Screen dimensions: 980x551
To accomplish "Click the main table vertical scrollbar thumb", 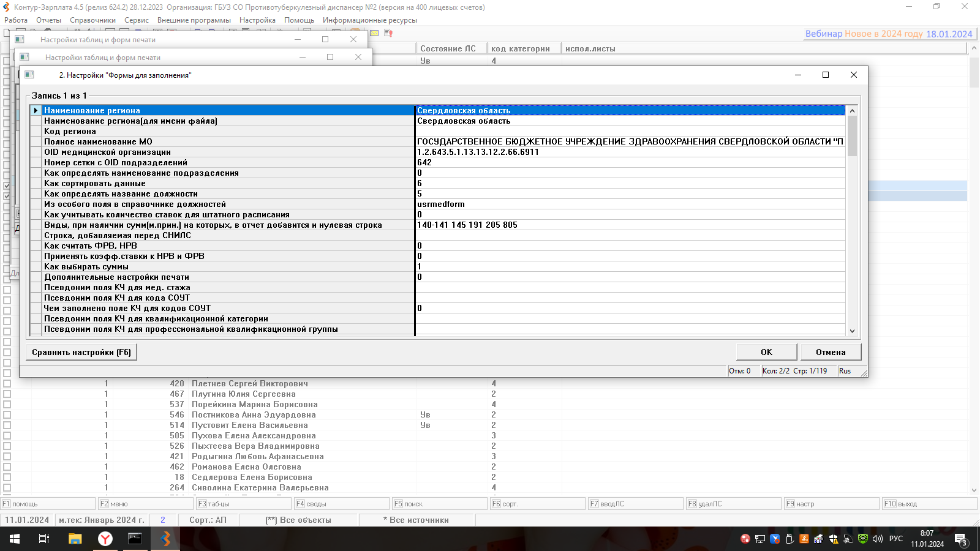I will [x=974, y=71].
